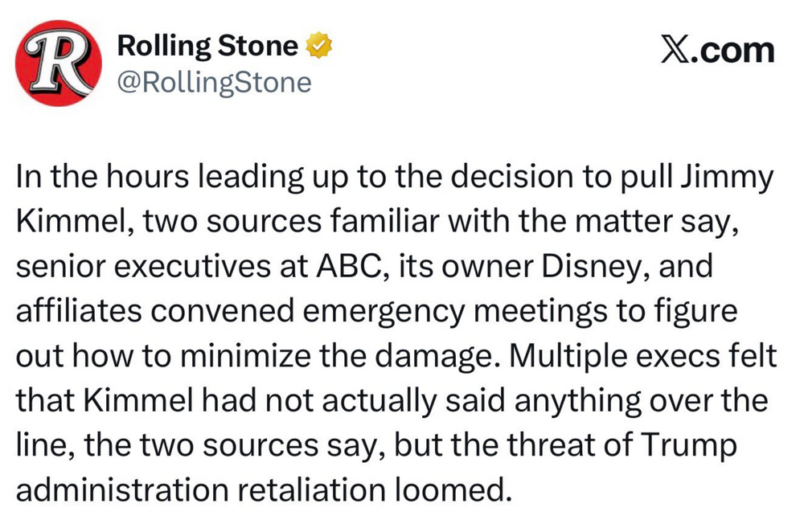Click the tweet's first line of text

click(394, 179)
